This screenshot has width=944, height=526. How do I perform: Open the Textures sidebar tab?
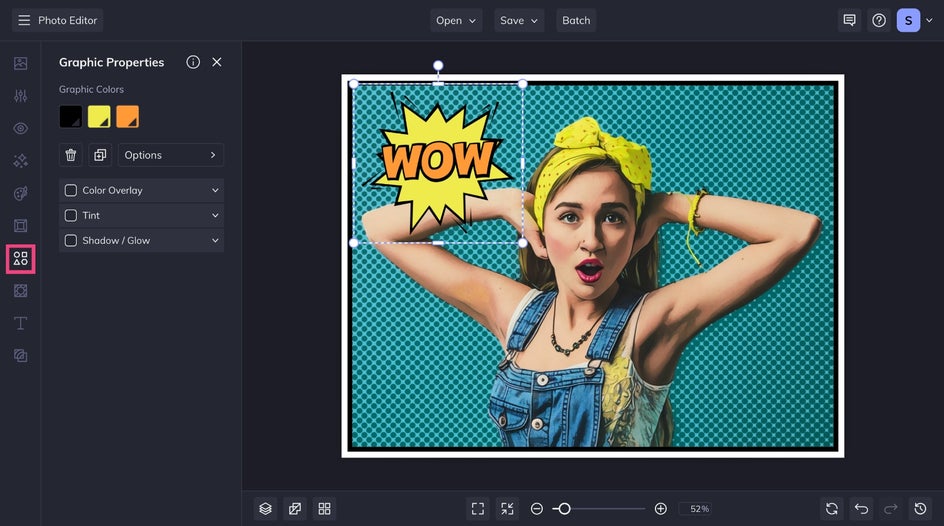coord(20,356)
